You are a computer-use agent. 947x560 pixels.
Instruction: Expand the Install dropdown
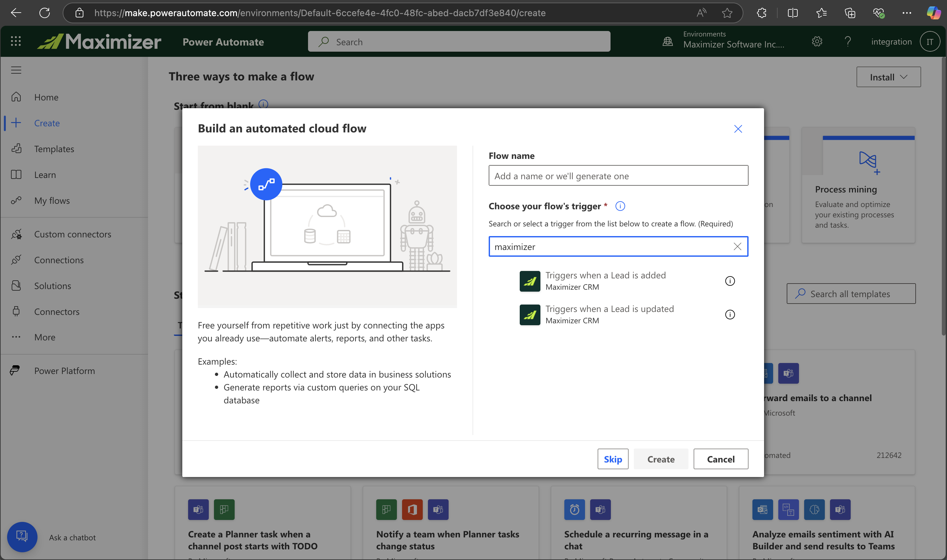[x=888, y=77]
